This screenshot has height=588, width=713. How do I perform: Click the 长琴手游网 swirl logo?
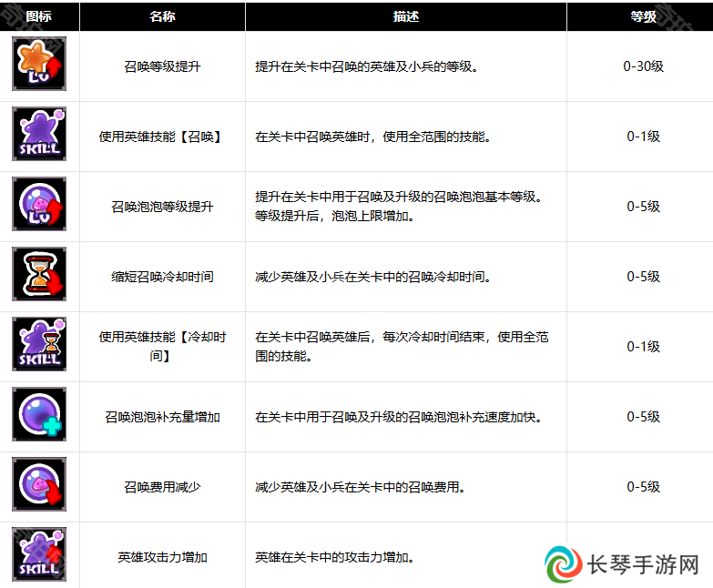coord(564,564)
